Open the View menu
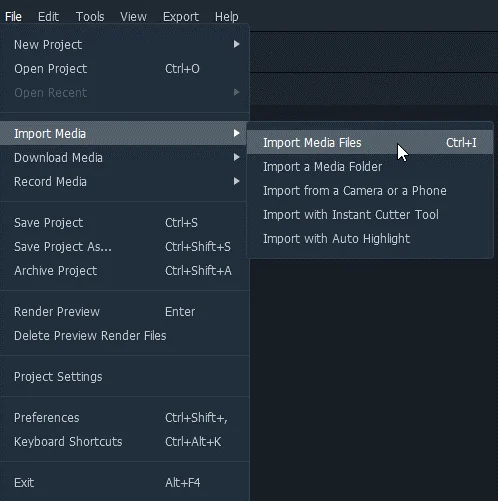498x501 pixels. (x=133, y=16)
